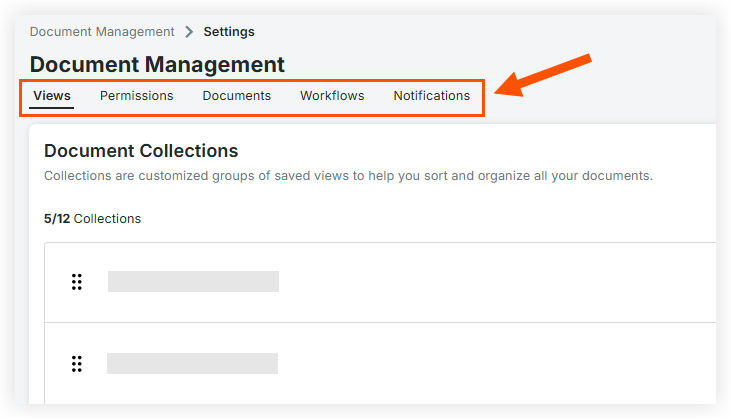Click the first collection's drag handle icon
The height and width of the screenshot is (419, 731).
coord(76,282)
